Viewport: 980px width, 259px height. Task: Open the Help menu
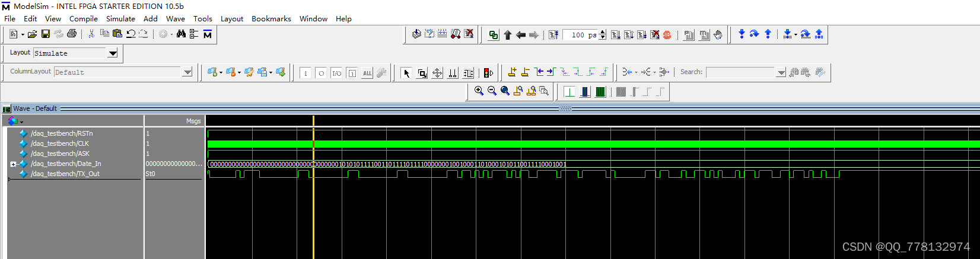coord(343,19)
